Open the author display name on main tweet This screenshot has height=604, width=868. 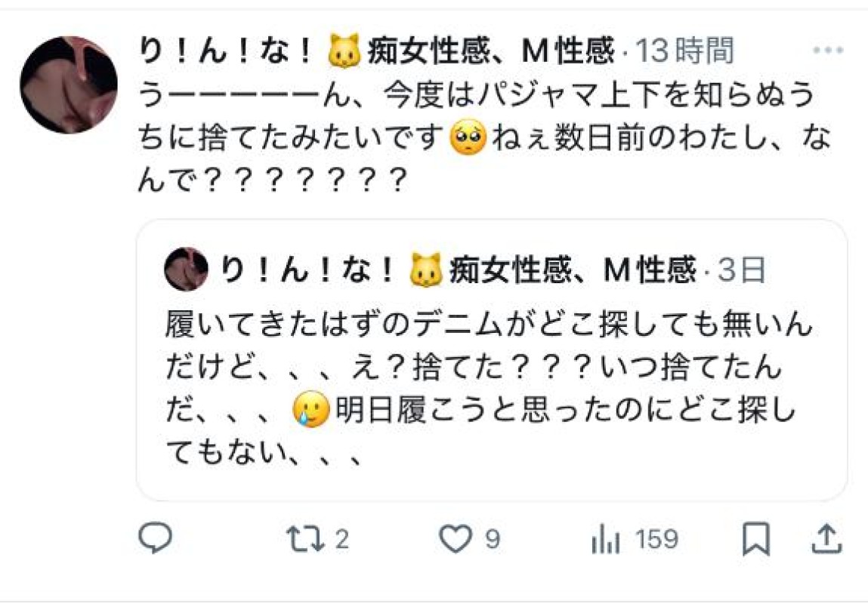376,51
